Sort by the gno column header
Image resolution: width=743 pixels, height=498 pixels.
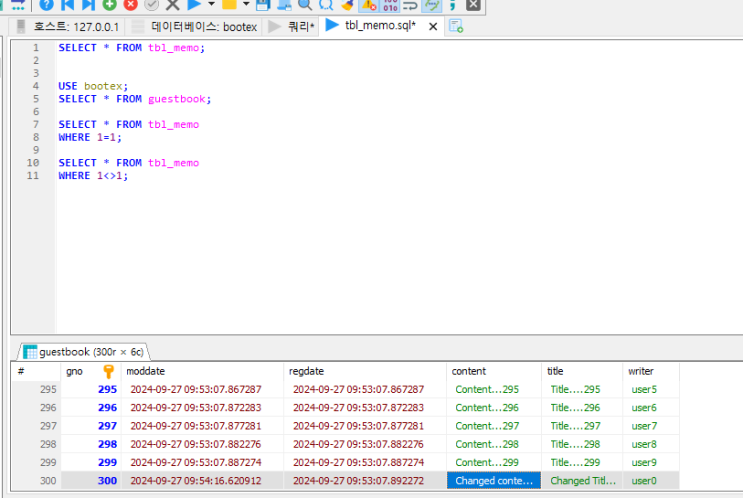coord(74,371)
